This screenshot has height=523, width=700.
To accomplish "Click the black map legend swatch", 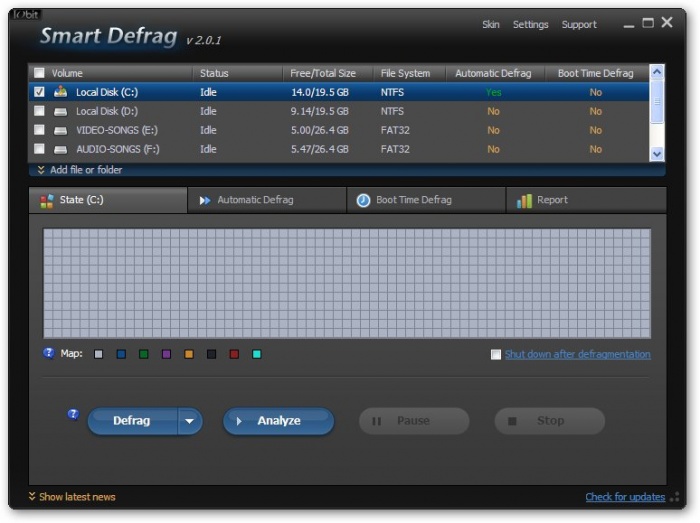I will point(212,354).
